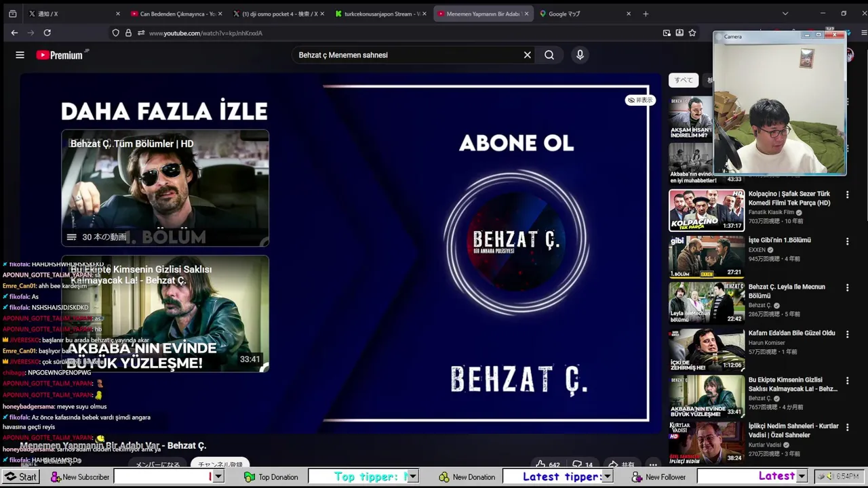Bookmark this page with the star
This screenshot has width=868, height=488.
click(692, 33)
